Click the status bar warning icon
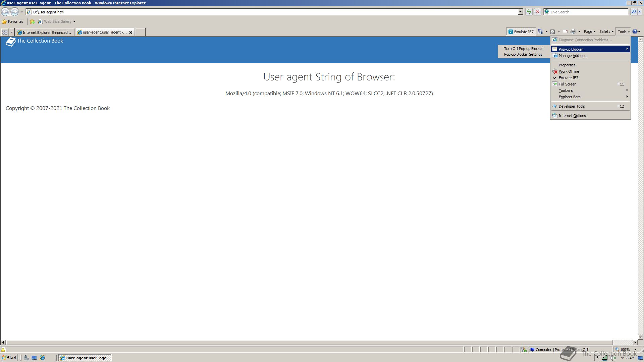 coord(3,350)
